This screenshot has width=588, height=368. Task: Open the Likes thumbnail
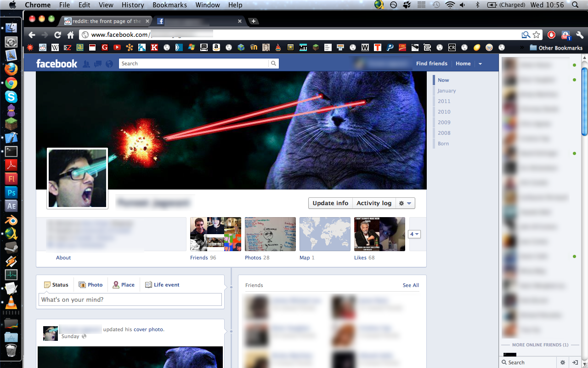(x=379, y=234)
